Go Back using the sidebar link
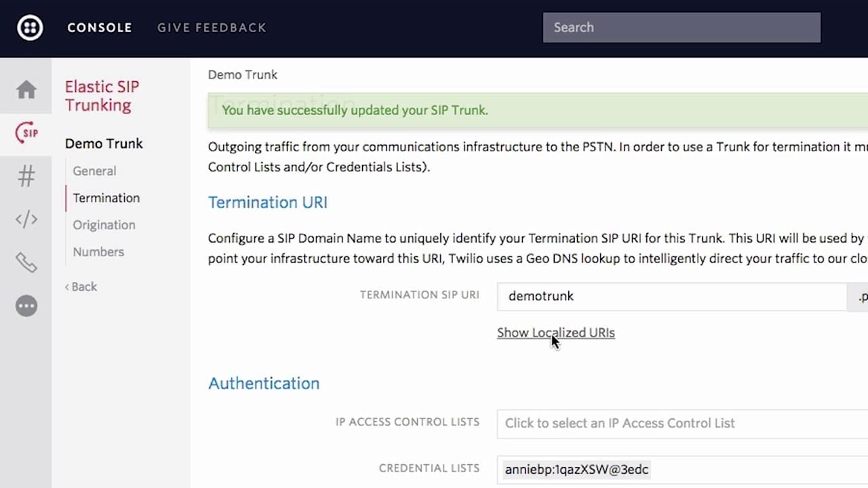The width and height of the screenshot is (868, 488). (81, 287)
